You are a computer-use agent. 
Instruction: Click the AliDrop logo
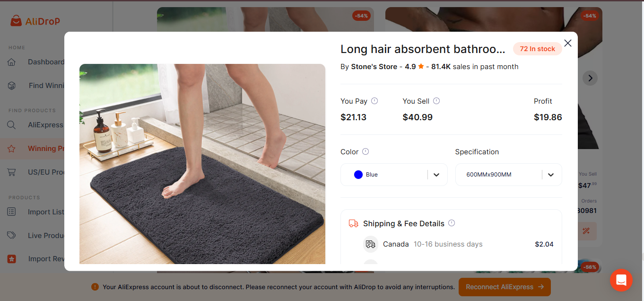35,21
